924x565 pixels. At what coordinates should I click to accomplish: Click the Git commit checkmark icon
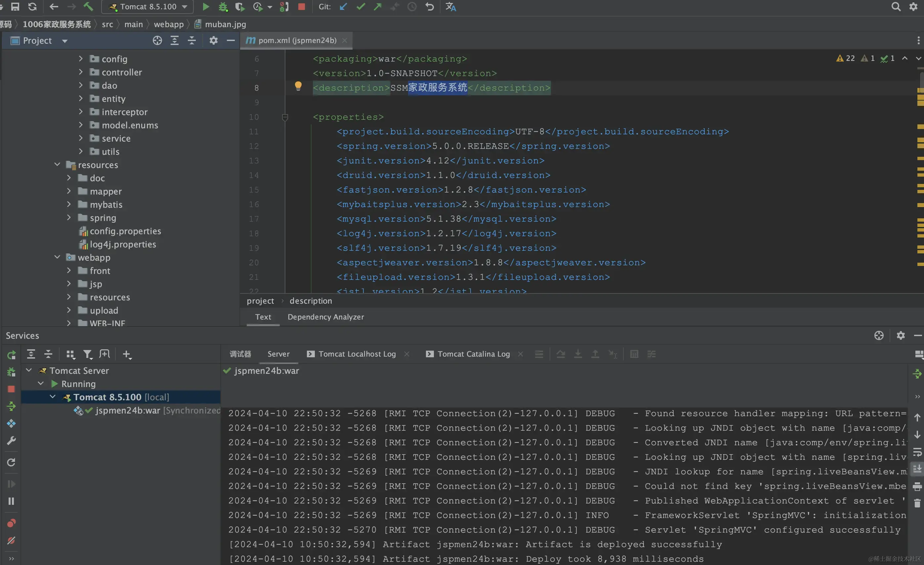pos(360,7)
